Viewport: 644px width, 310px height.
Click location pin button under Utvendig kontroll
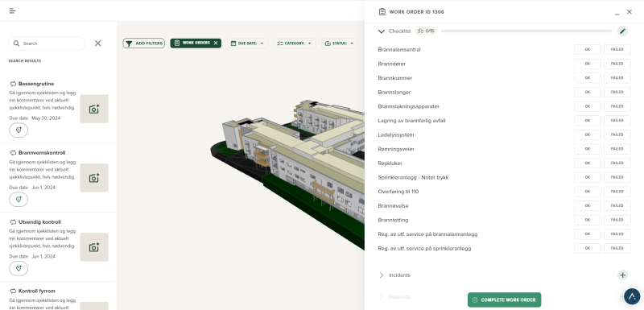coord(19,268)
